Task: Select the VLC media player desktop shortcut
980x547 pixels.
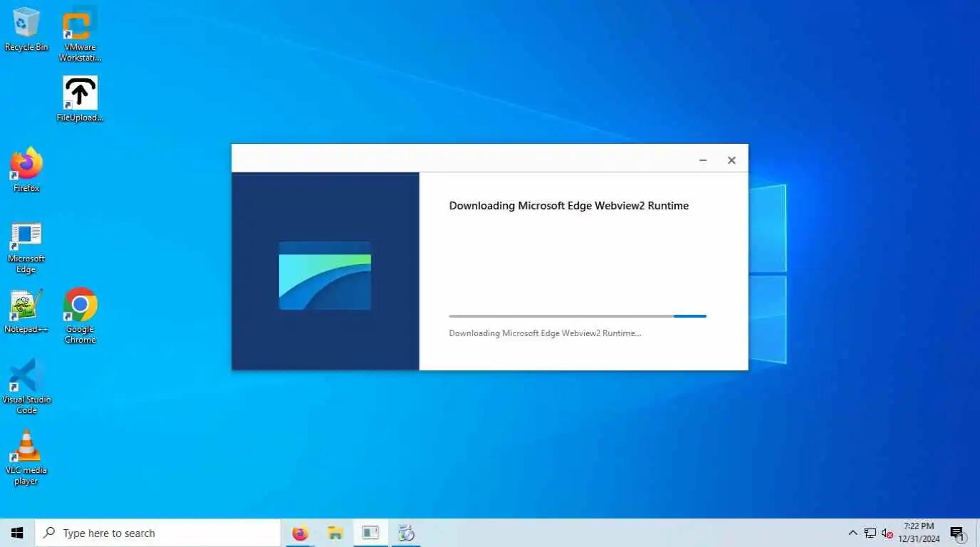Action: 26,457
